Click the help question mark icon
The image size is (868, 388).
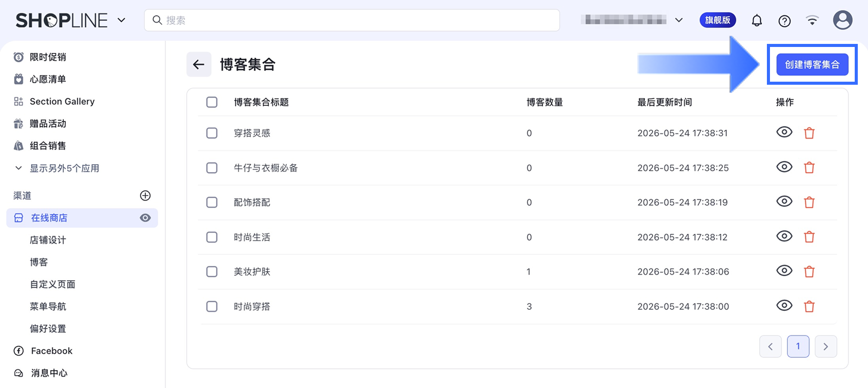784,20
